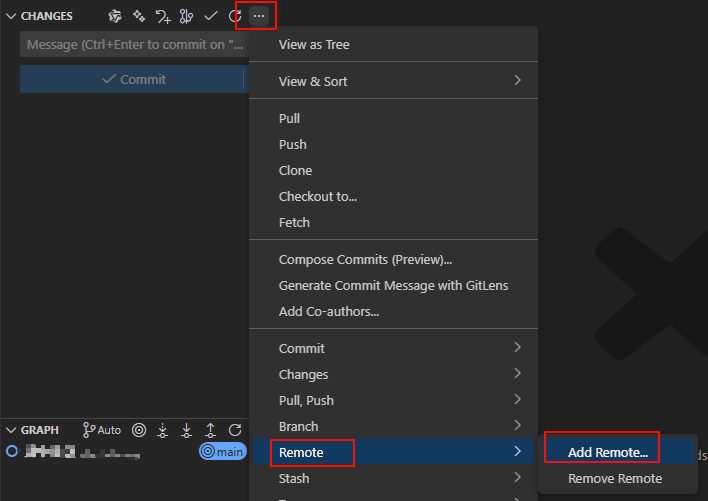Open the More Actions ellipsis button
This screenshot has width=708, height=501.
coord(259,16)
